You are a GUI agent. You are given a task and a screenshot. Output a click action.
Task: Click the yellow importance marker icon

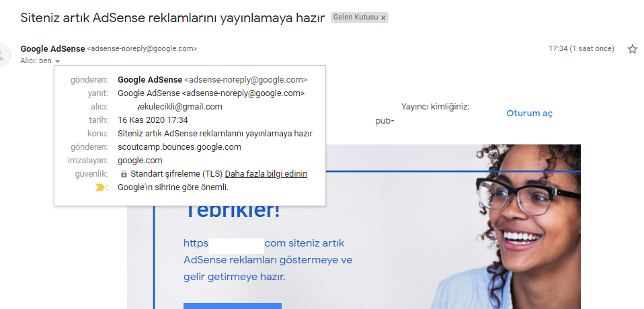click(99, 187)
